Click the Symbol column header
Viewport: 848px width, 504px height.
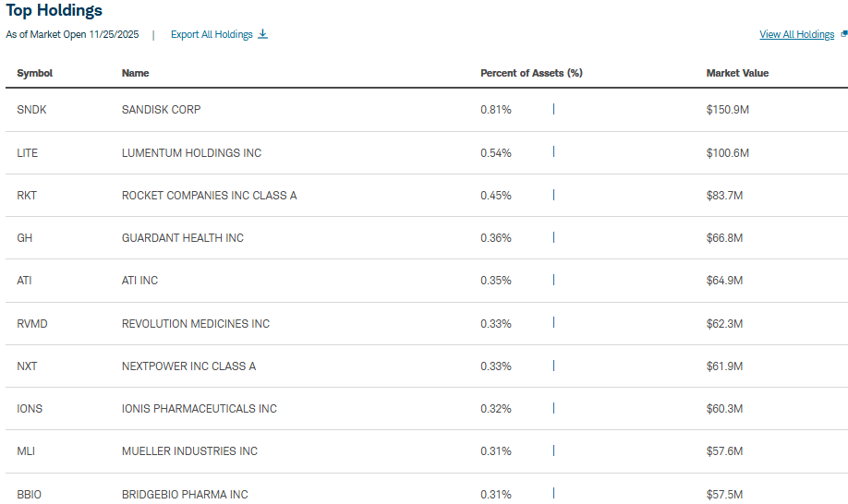(35, 73)
